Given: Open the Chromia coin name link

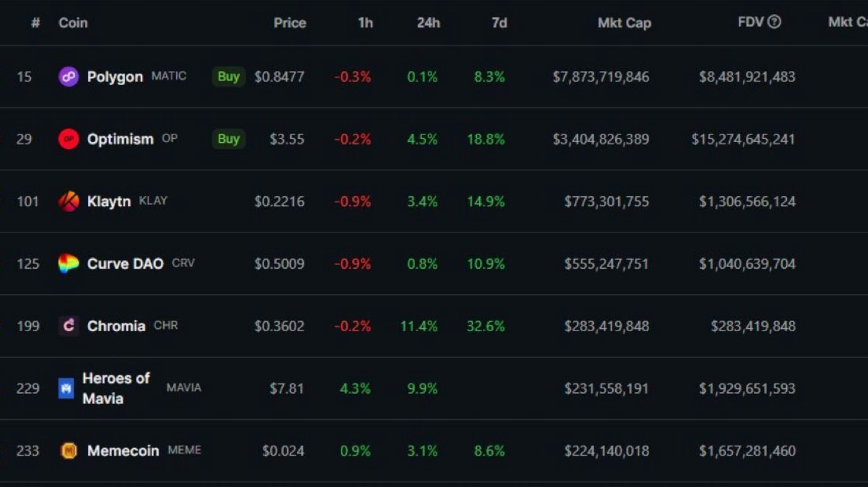Looking at the screenshot, I should (116, 326).
